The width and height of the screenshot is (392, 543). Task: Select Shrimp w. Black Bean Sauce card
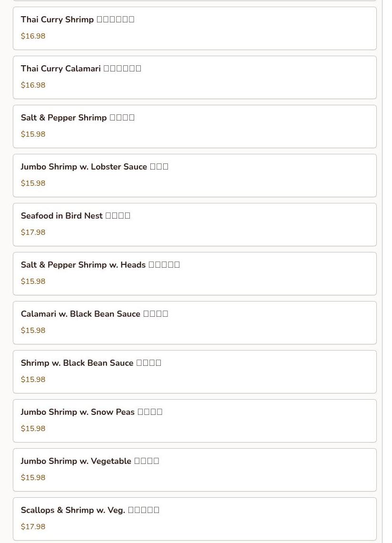click(195, 372)
